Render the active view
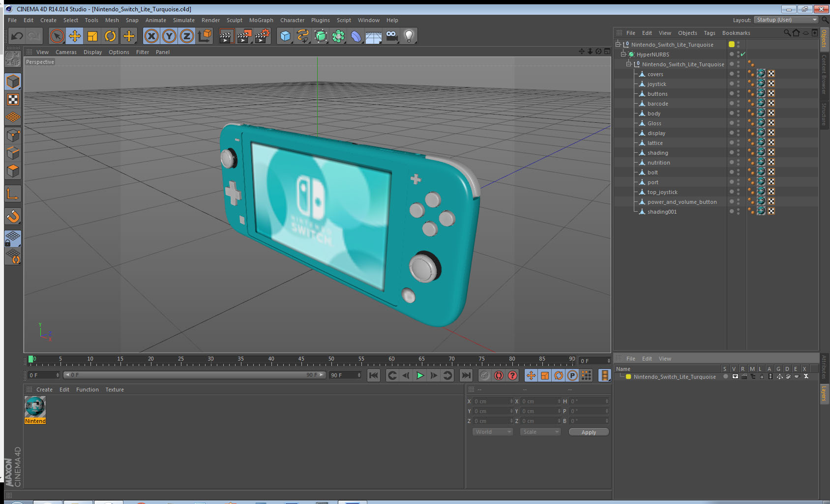The width and height of the screenshot is (830, 504). (x=226, y=36)
